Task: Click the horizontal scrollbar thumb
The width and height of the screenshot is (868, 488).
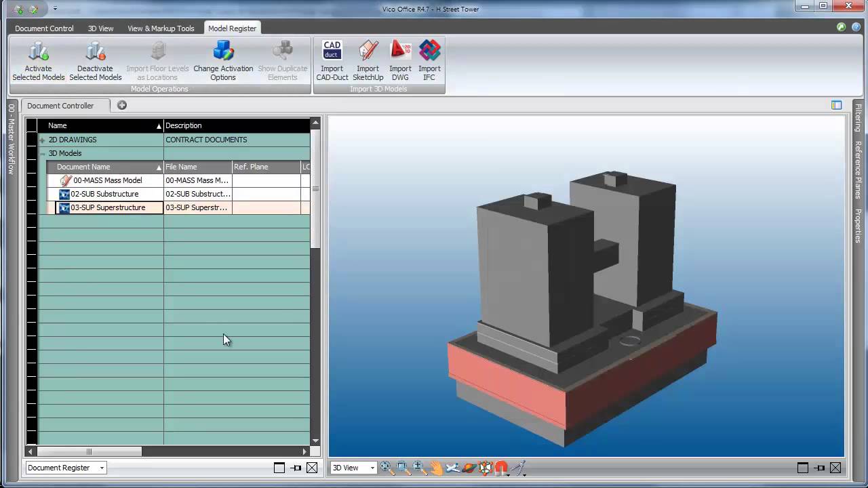Action: point(89,451)
